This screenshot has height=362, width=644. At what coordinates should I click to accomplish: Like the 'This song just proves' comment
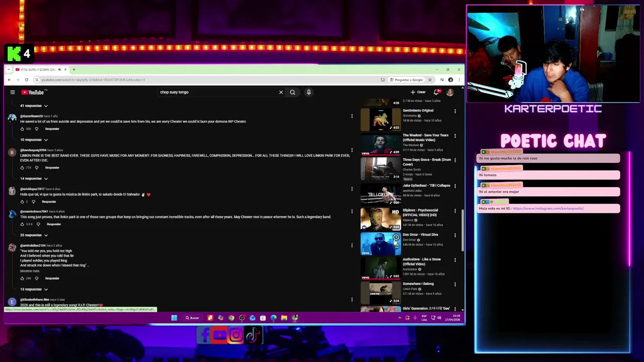coord(22,224)
